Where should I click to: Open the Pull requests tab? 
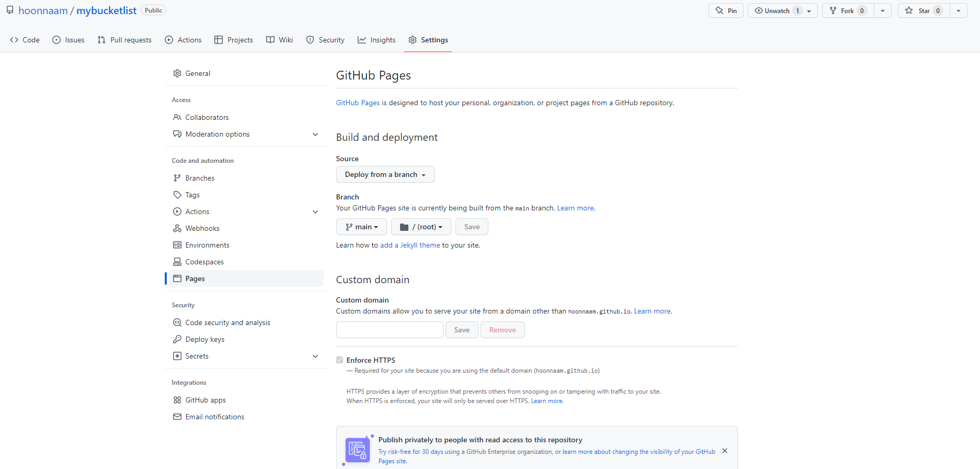point(124,40)
